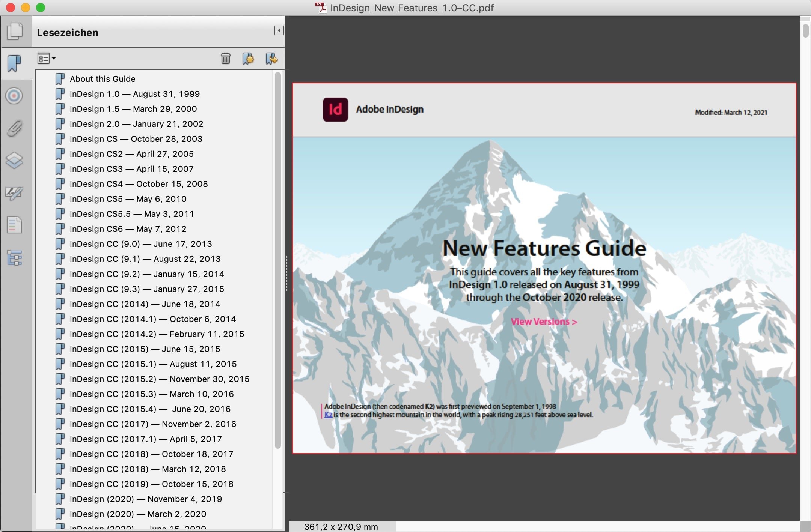Follow the K2 hyperlink on the page

328,415
